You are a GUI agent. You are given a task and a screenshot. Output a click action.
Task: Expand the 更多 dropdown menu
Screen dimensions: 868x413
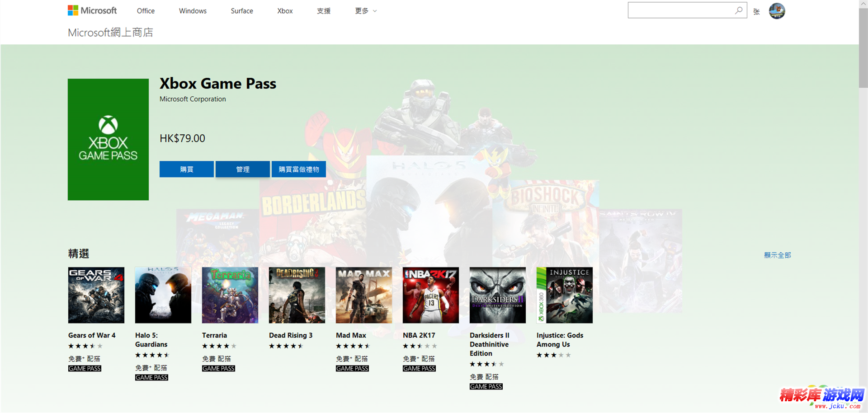[x=366, y=11]
